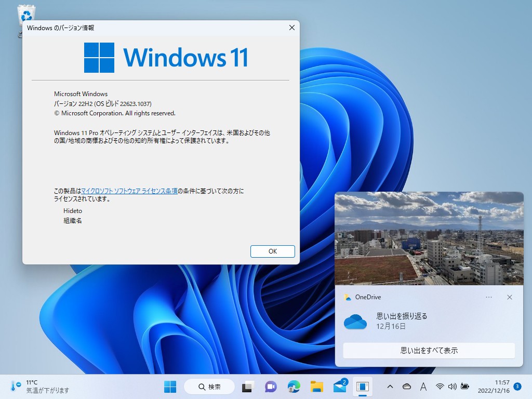Click the Start button
Screen dimensions: 532x399
click(170, 387)
